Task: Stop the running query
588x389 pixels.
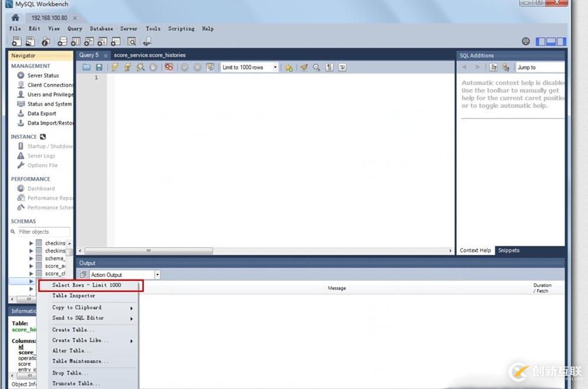Action: click(153, 67)
